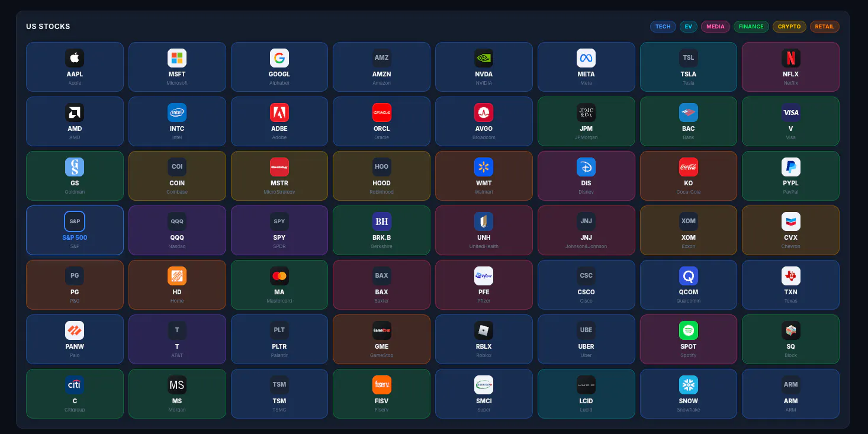This screenshot has height=434, width=868.
Task: Select the Microsoft logo icon
Action: tap(177, 58)
